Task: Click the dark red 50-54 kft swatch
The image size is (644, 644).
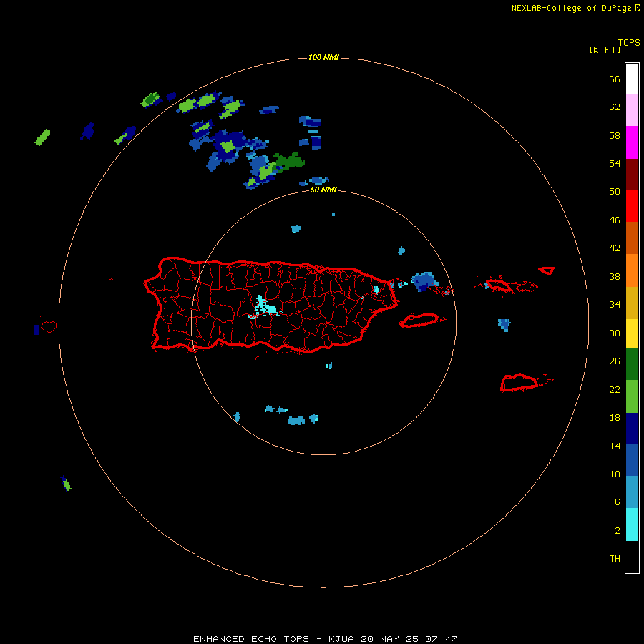Action: [x=632, y=174]
